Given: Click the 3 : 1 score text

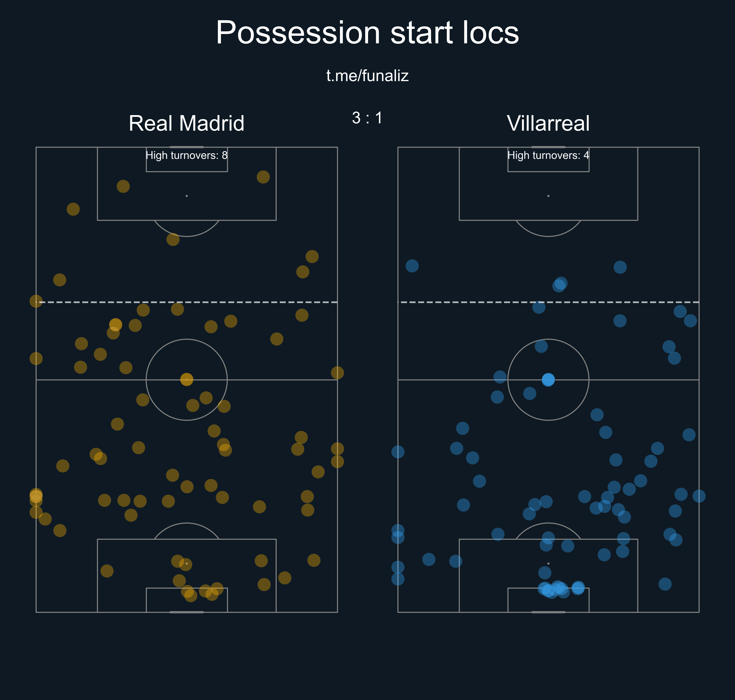Looking at the screenshot, I should 367,118.
